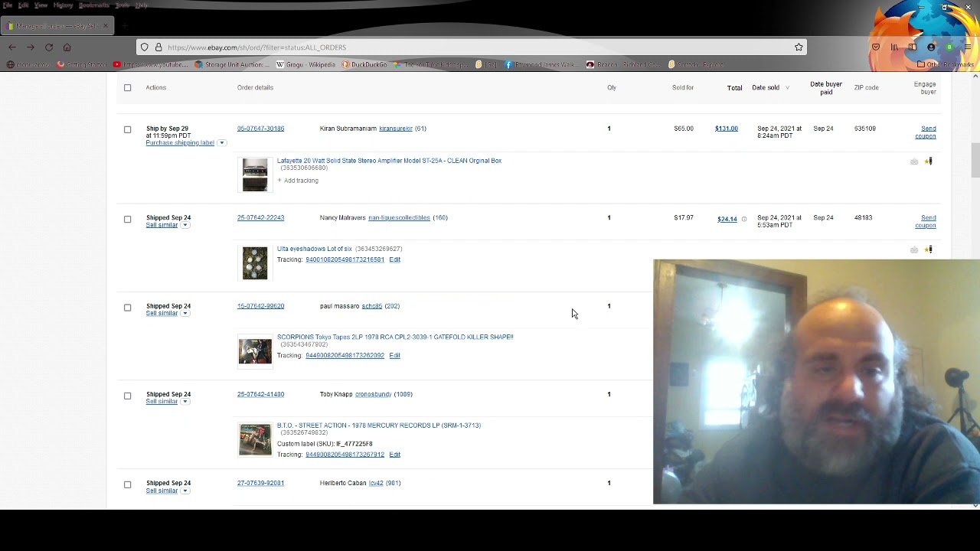The height and width of the screenshot is (551, 980).
Task: Close the current eBay browser tab
Action: tap(106, 26)
